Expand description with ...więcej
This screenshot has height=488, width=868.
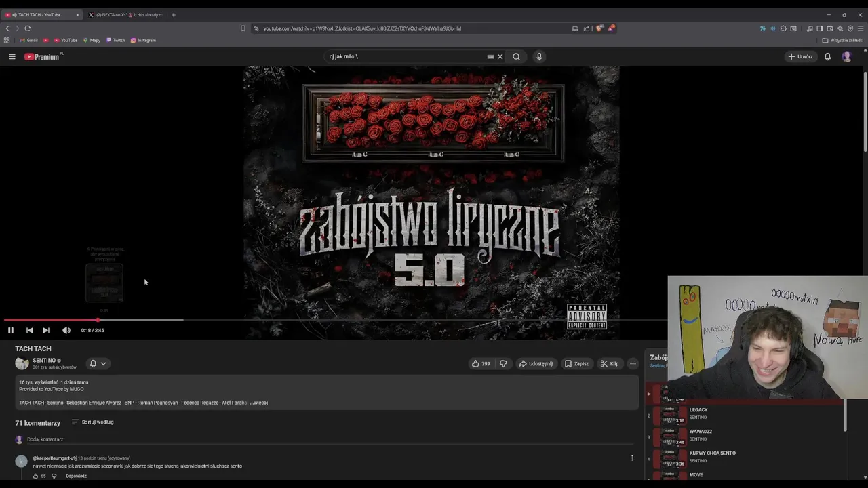(258, 403)
